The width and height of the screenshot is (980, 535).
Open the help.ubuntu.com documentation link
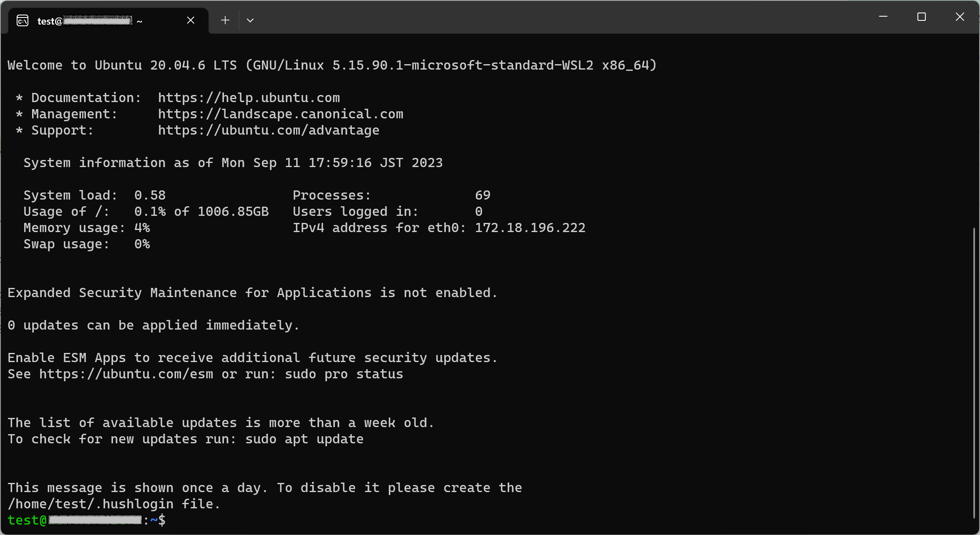(248, 97)
